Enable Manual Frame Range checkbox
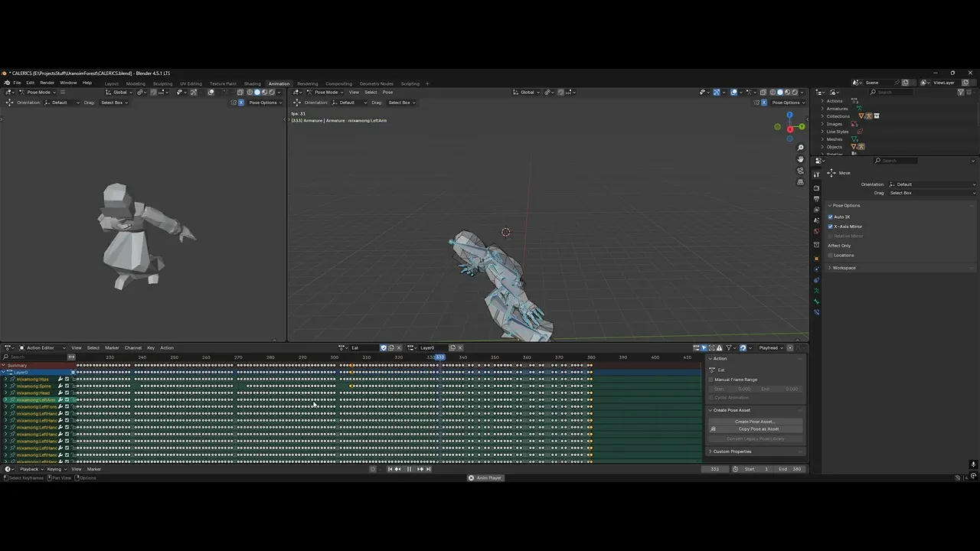Image resolution: width=980 pixels, height=551 pixels. (710, 380)
